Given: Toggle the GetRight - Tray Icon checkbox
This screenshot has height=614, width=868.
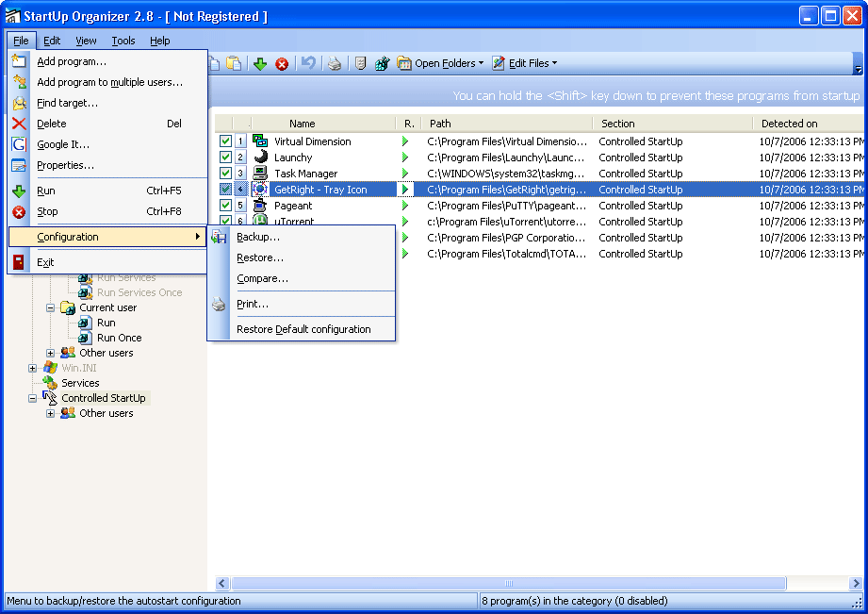Looking at the screenshot, I should point(225,189).
